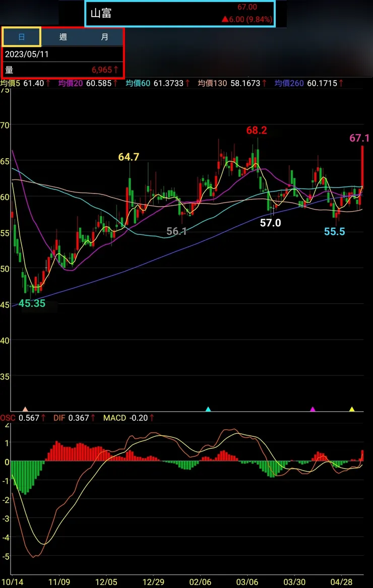
Task: Click the pink triangle marker on the time axis
Action: coord(25,409)
